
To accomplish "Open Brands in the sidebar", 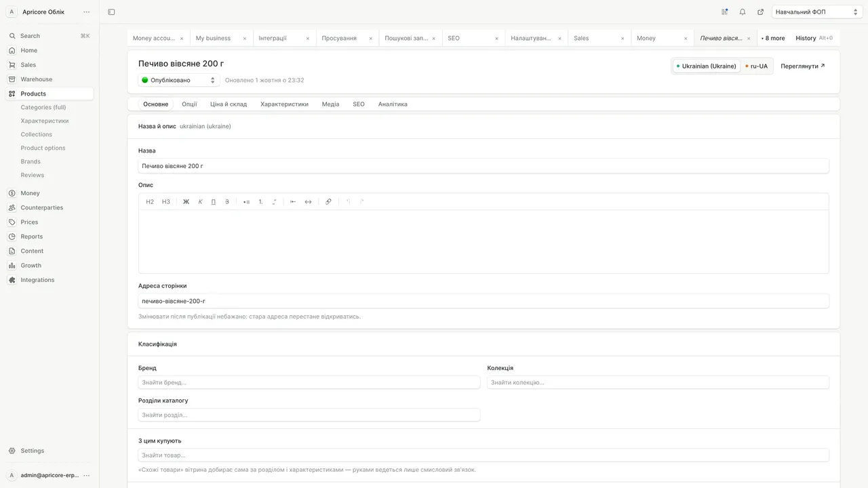I will click(x=31, y=161).
